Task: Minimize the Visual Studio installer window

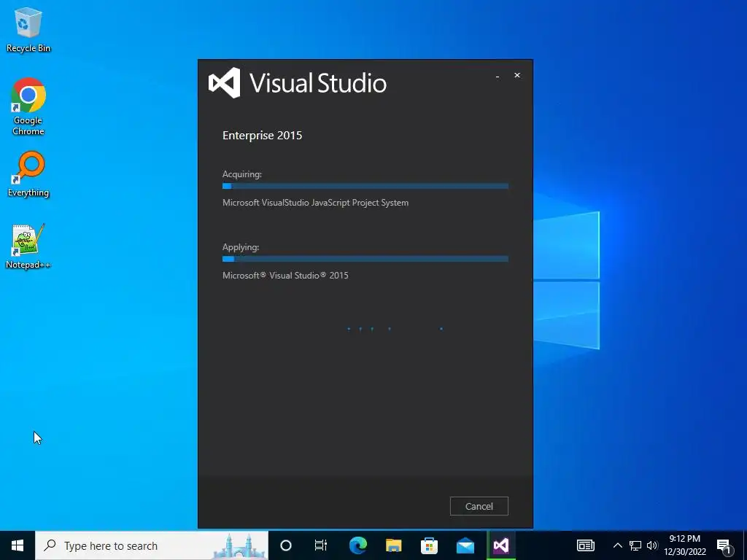Action: (x=498, y=76)
